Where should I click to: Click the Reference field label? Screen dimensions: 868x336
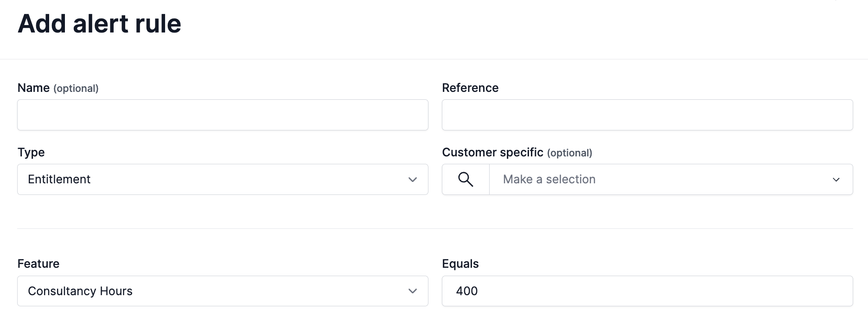point(470,88)
